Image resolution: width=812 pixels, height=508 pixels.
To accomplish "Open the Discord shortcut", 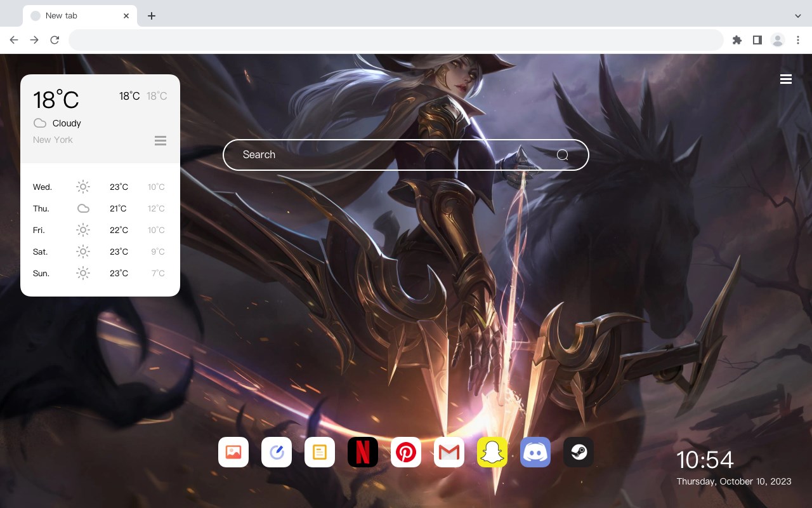I will 535,452.
